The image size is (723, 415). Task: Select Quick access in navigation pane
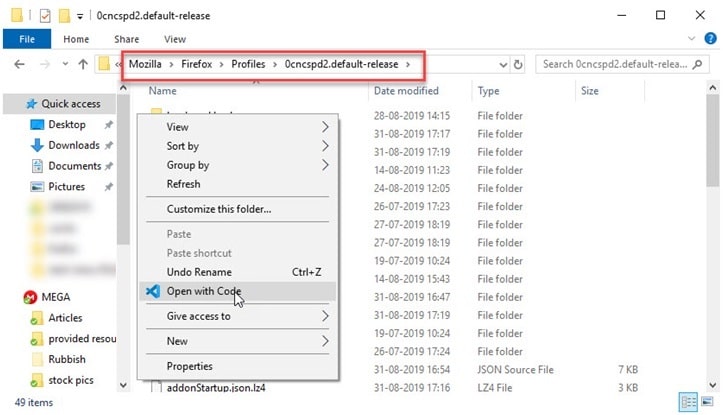click(71, 104)
